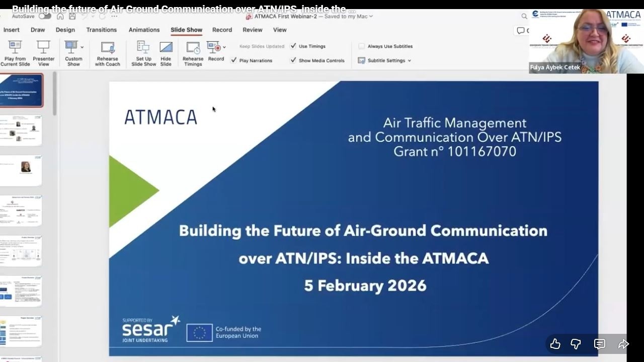Click Grant n° 101167070 text on slide
Viewport: 644px width, 362px height.
click(455, 151)
